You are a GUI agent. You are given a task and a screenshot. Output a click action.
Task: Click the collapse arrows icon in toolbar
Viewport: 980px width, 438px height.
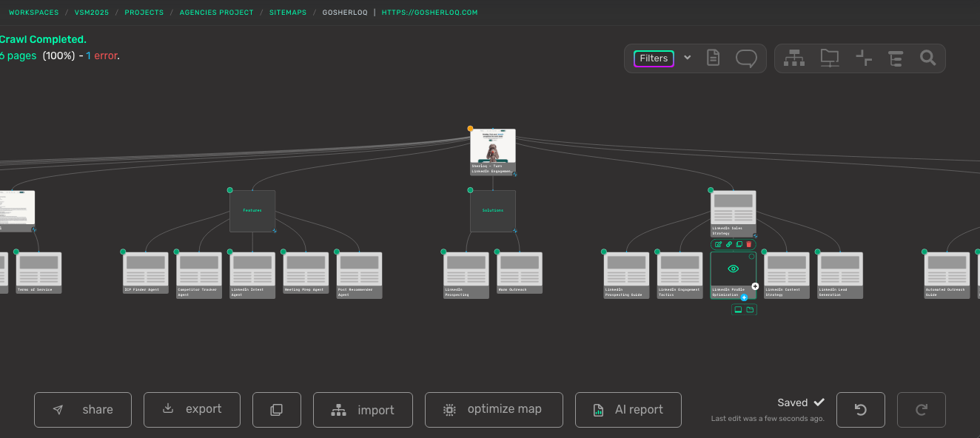(864, 58)
